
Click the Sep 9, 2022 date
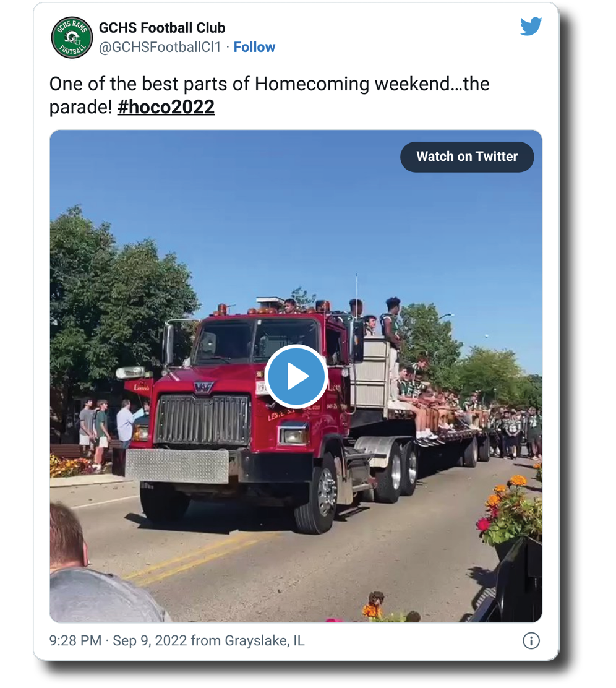coord(150,640)
